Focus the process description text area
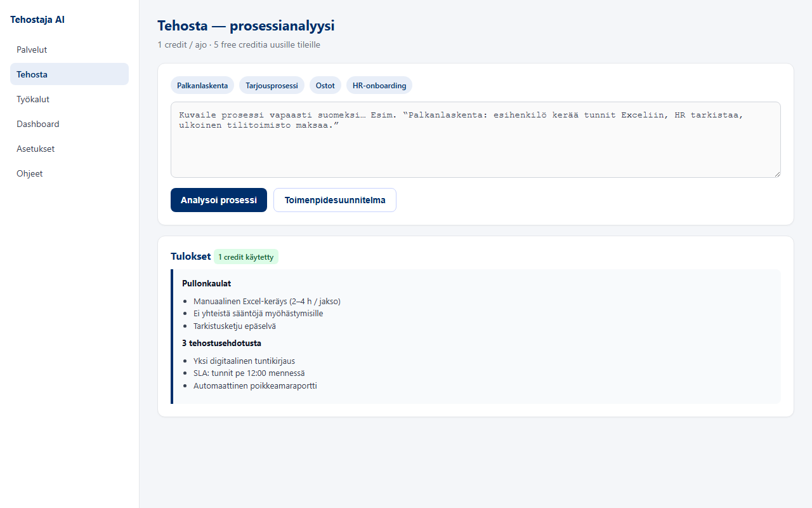 coord(476,140)
